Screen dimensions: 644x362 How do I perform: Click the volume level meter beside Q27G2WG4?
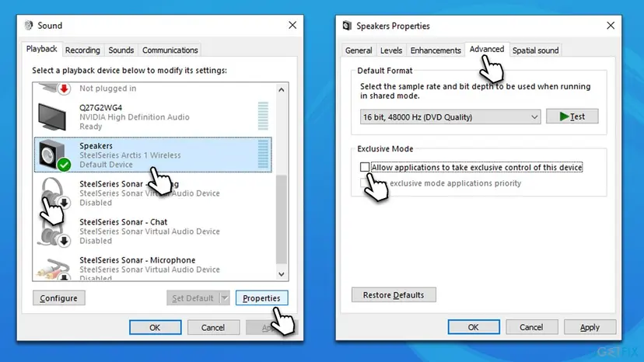point(263,117)
